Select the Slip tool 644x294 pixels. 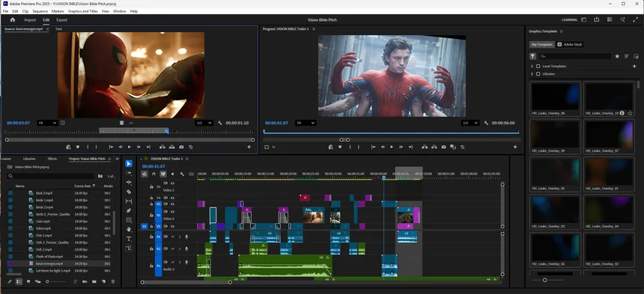pos(129,201)
